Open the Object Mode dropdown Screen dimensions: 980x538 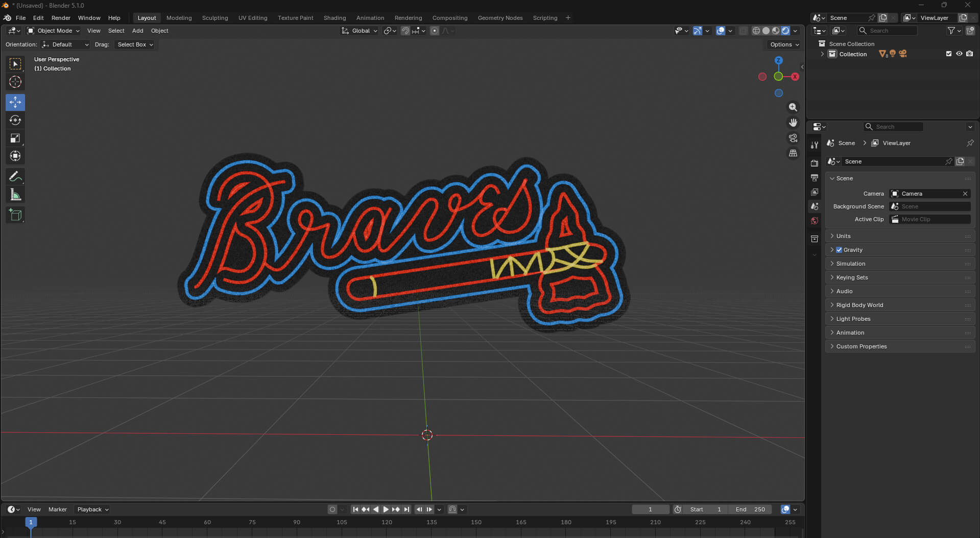pos(53,31)
